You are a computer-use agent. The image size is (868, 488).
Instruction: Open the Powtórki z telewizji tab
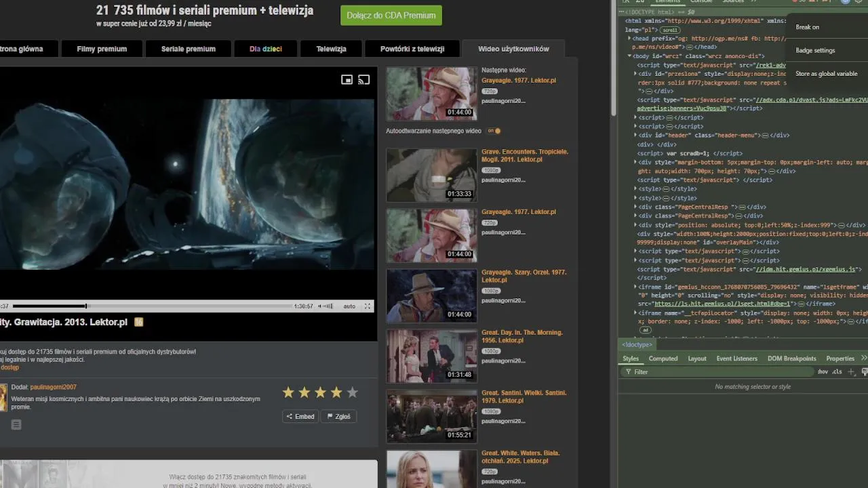click(412, 49)
